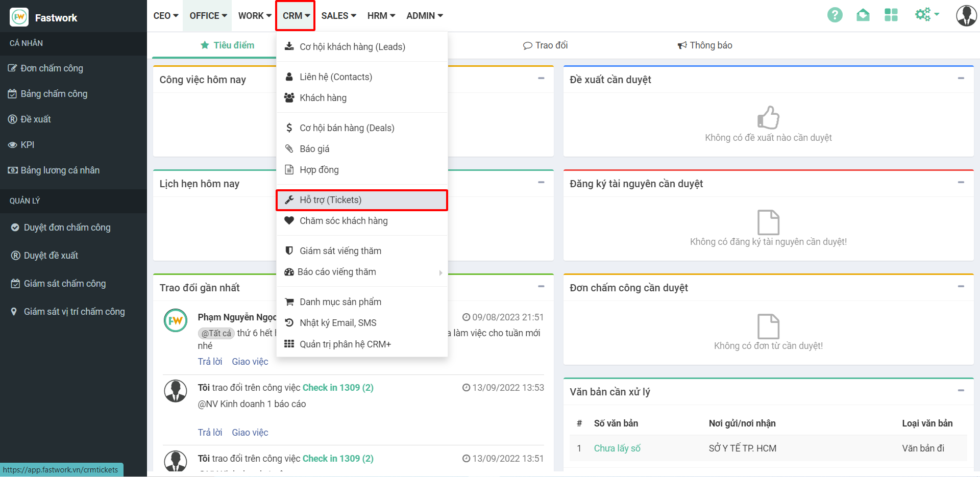Open the mail inbox icon in header
Screen dimensions: 980x477
tap(863, 15)
